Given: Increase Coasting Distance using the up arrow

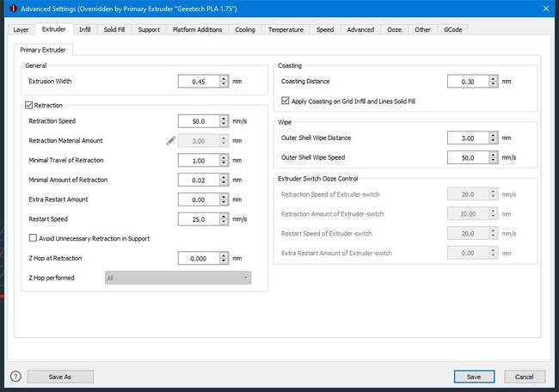Looking at the screenshot, I should [x=494, y=78].
